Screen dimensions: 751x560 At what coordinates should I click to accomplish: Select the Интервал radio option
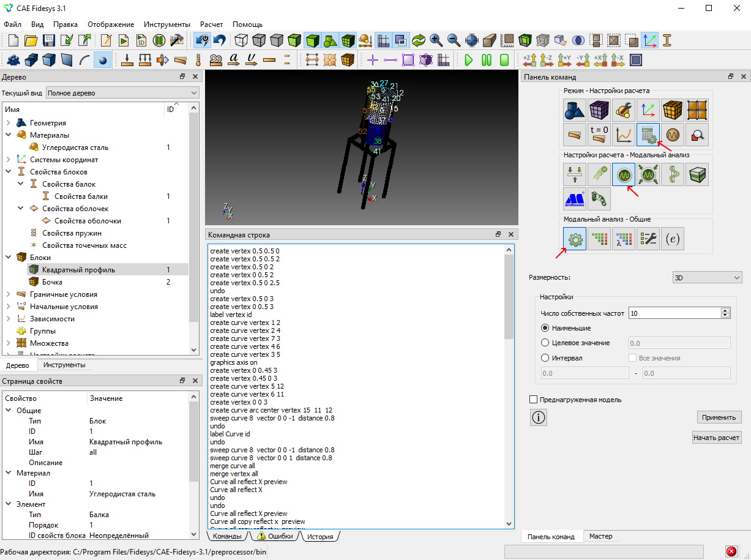pyautogui.click(x=545, y=358)
